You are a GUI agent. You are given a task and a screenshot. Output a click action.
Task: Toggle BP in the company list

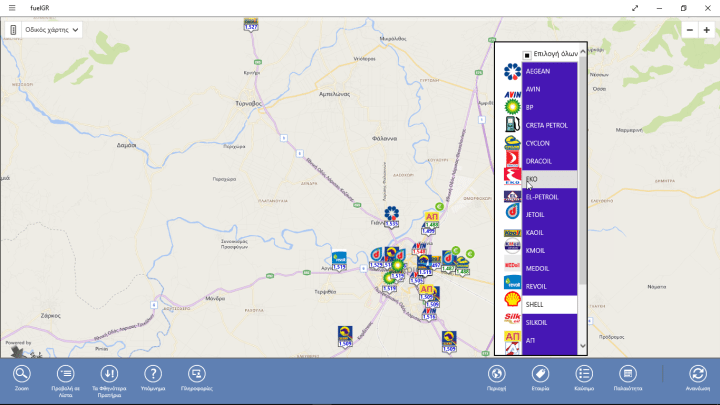pyautogui.click(x=549, y=107)
